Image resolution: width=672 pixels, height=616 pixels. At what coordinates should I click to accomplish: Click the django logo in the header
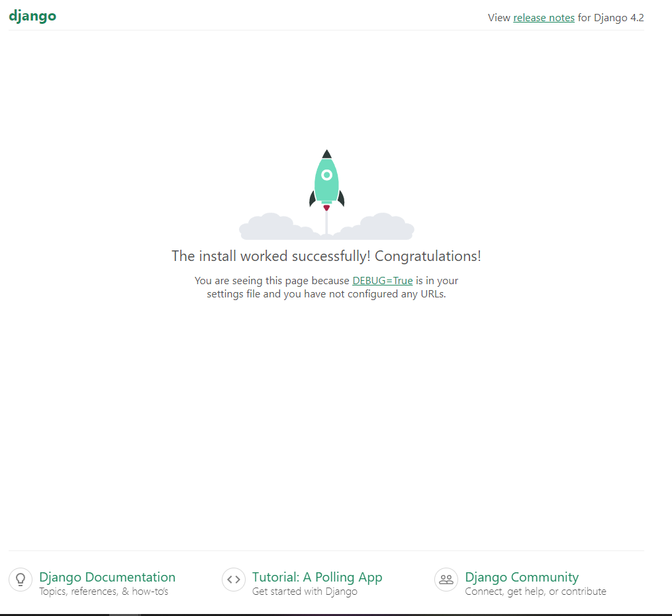32,17
